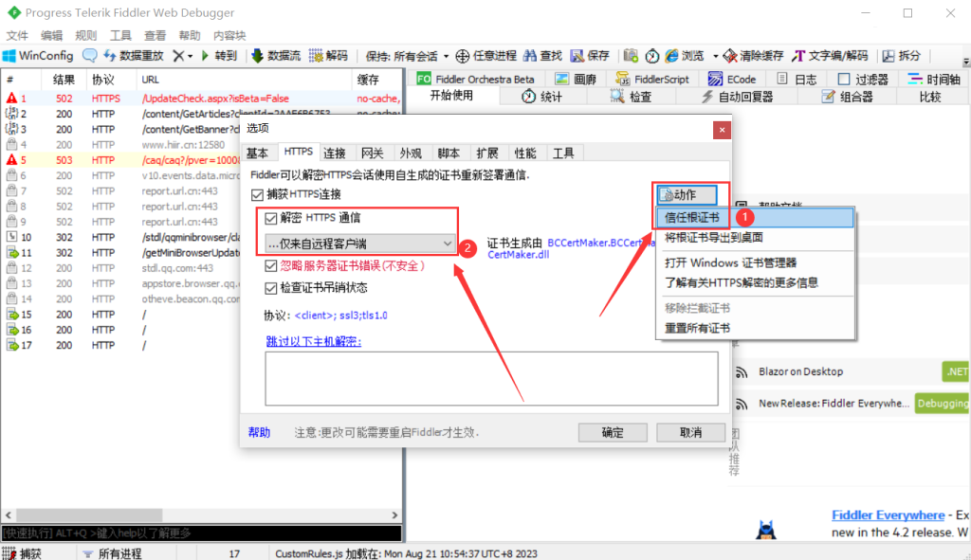Open the 仅来自远程客户端 dropdown

coord(359,244)
